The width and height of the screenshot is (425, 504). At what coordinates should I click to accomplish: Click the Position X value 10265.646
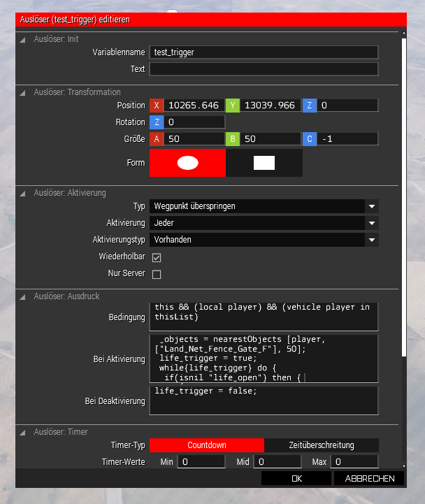(x=194, y=106)
